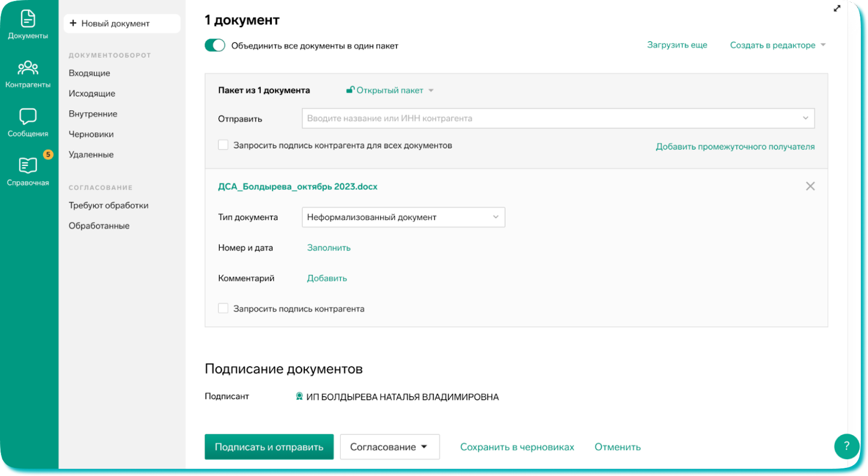Screen dimensions: 868x476
Task: Click the expand fullscreen arrows icon
Action: click(x=837, y=9)
